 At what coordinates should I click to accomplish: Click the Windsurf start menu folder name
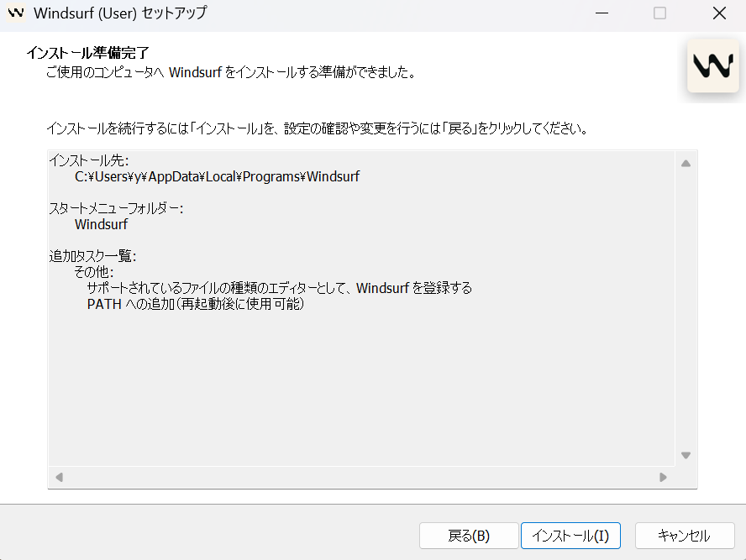102,224
